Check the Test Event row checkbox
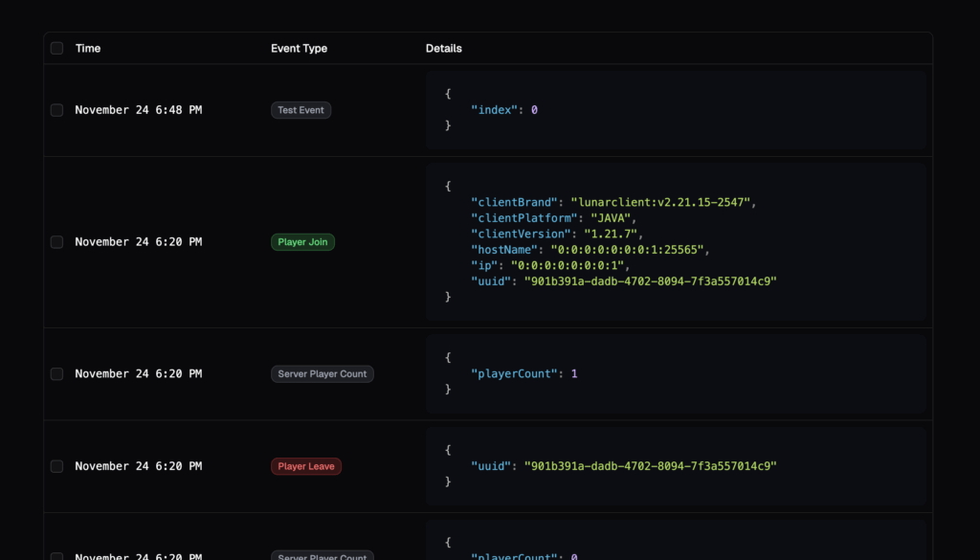980x560 pixels. click(56, 110)
